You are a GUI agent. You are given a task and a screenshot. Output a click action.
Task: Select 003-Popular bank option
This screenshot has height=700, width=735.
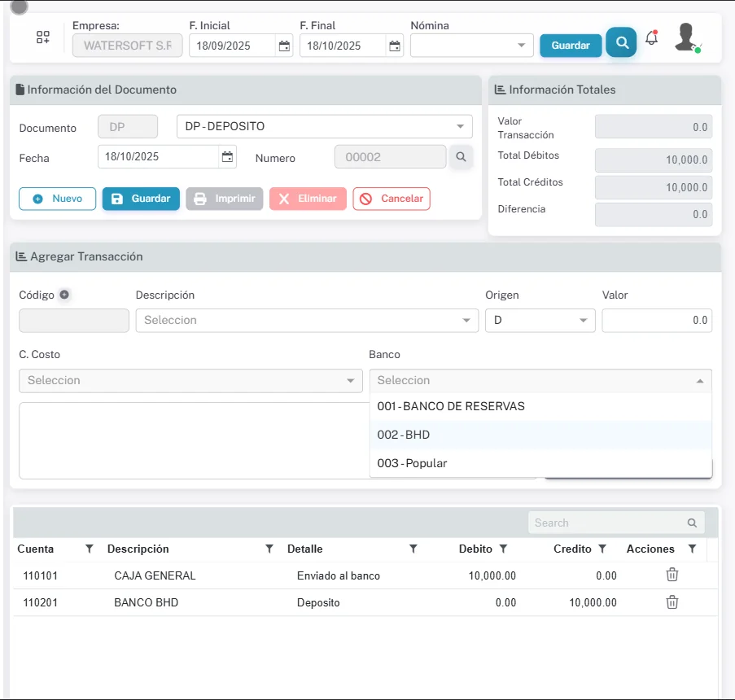tap(540, 463)
